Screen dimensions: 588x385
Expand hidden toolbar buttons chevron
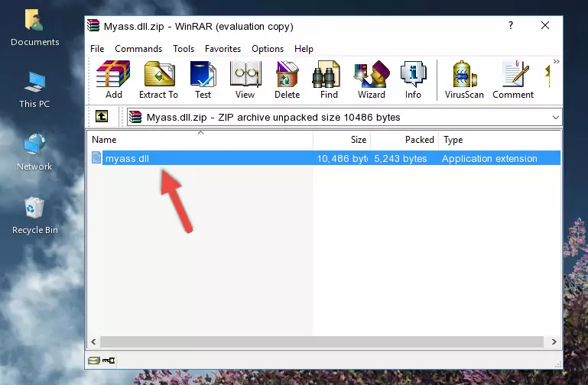click(x=556, y=61)
